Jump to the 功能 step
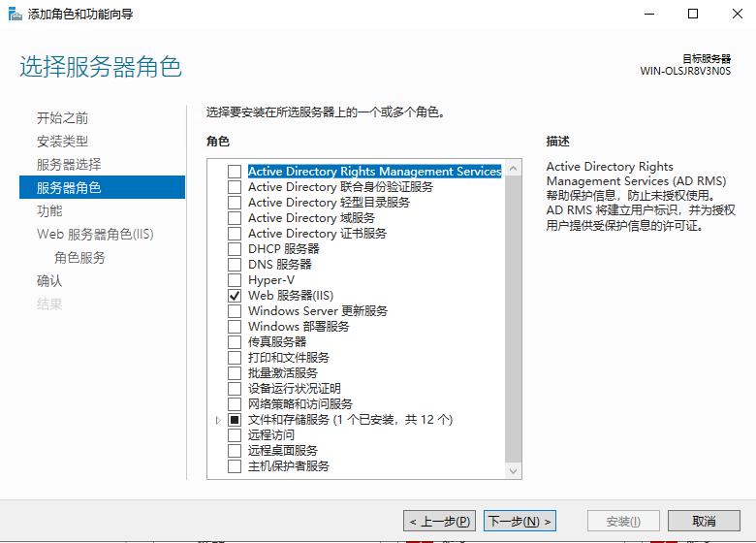The width and height of the screenshot is (756, 543). (x=49, y=211)
